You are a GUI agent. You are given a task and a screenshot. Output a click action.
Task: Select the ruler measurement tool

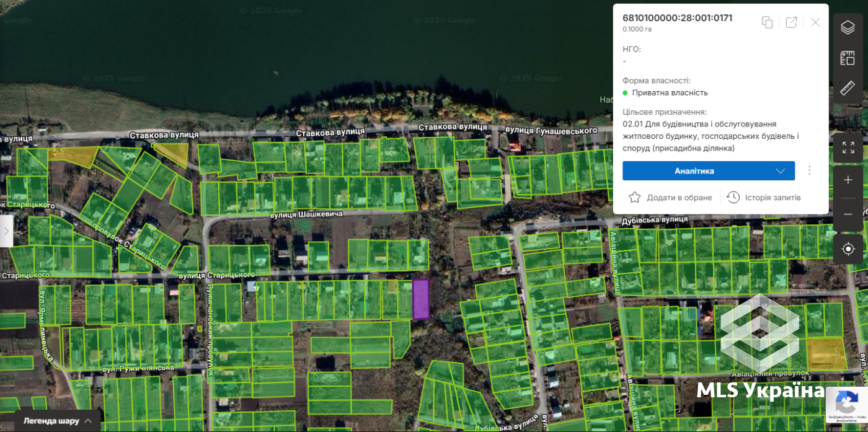click(x=848, y=88)
